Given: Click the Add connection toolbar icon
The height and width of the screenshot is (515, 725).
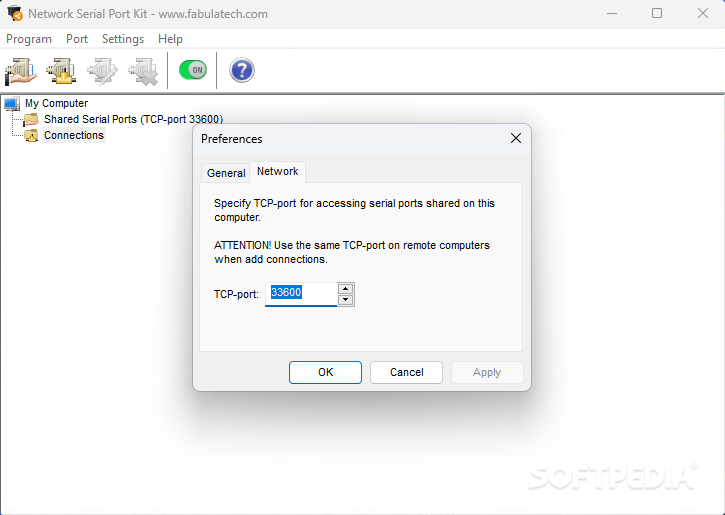Looking at the screenshot, I should click(x=61, y=71).
